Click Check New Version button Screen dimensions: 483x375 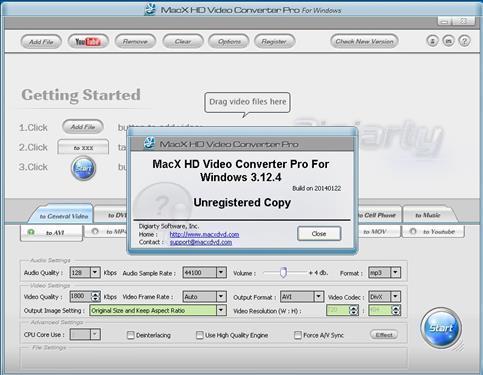[364, 42]
